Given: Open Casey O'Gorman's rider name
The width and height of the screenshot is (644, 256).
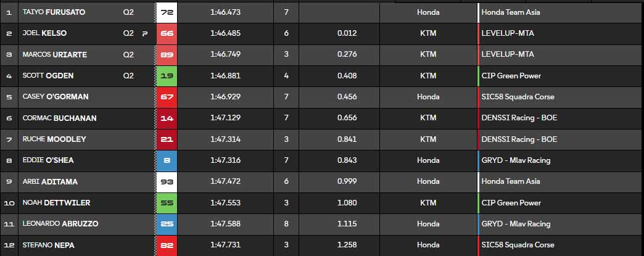Looking at the screenshot, I should (56, 97).
